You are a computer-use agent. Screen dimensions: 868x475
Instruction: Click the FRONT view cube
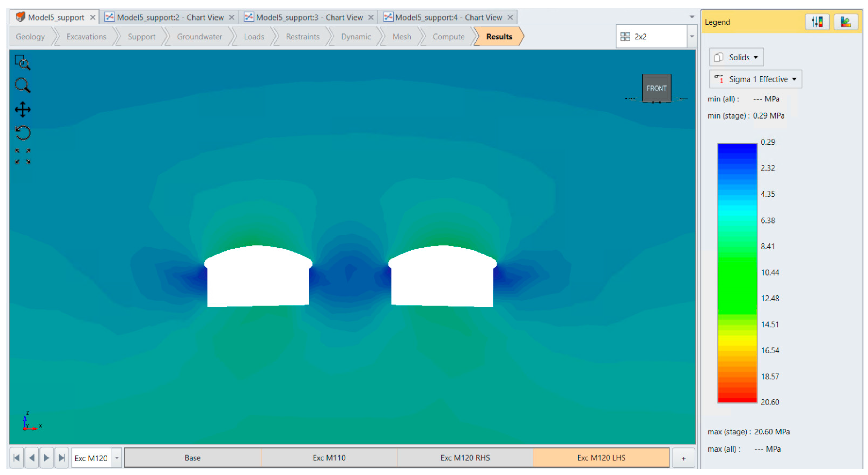tap(656, 88)
